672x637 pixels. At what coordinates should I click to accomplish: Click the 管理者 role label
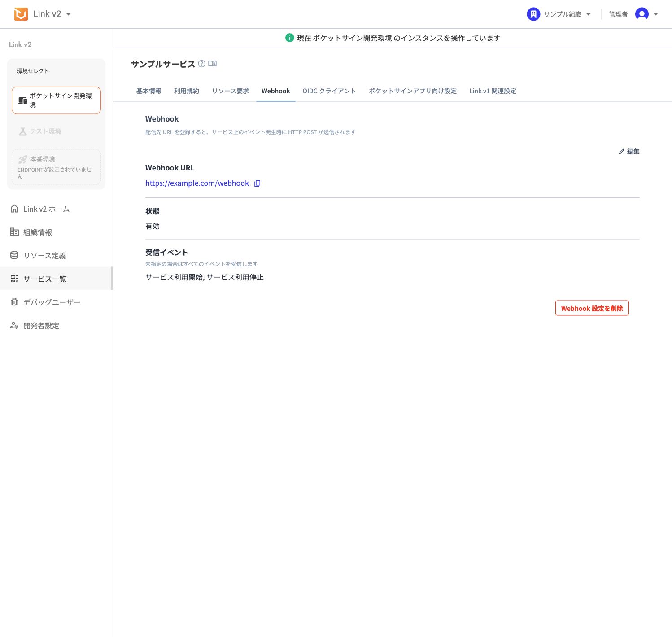pos(618,14)
